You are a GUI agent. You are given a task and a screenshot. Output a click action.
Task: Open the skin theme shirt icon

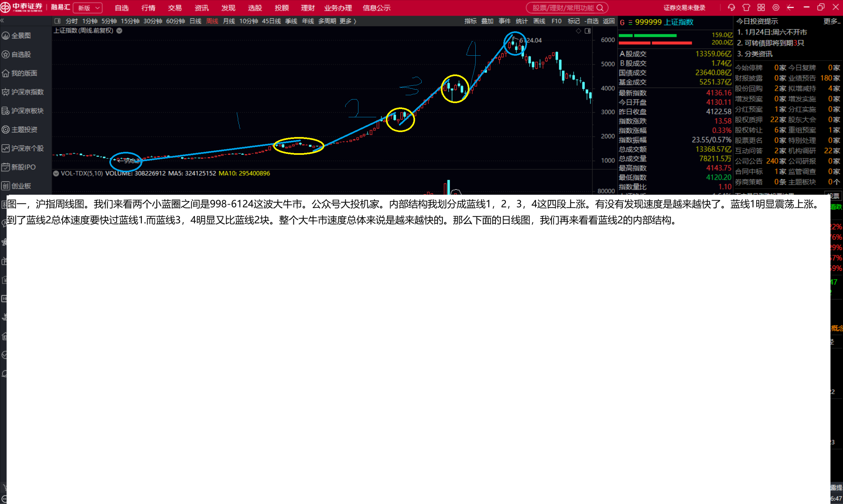point(746,8)
